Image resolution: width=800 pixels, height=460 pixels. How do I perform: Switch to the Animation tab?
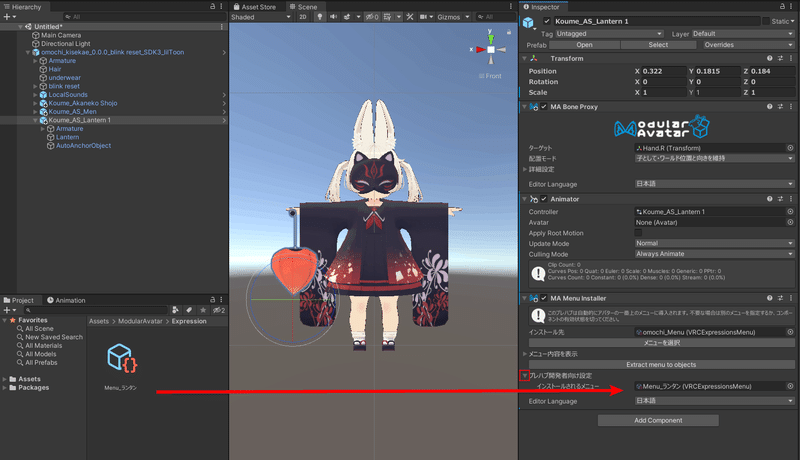click(x=66, y=300)
